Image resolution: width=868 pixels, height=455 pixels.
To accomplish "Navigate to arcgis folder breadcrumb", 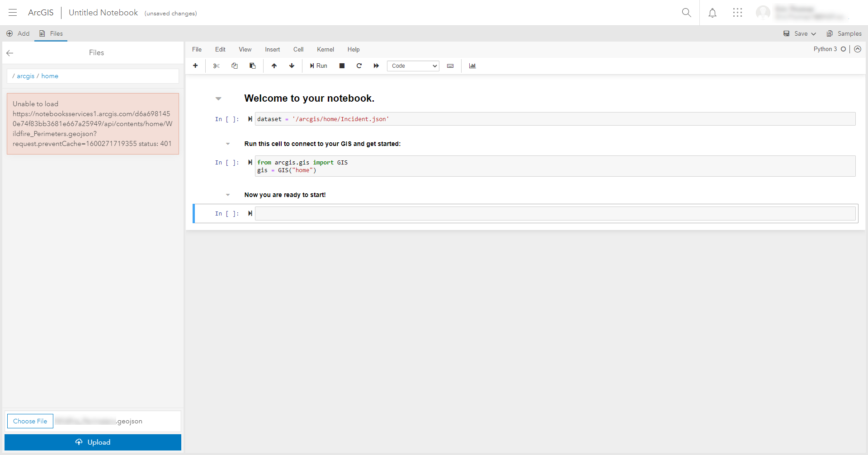I will 26,76.
